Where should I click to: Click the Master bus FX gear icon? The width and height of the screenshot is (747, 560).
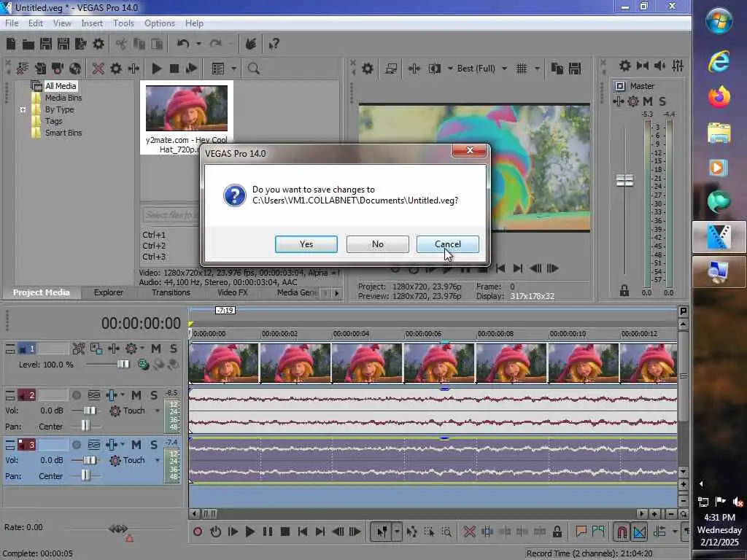pos(633,101)
